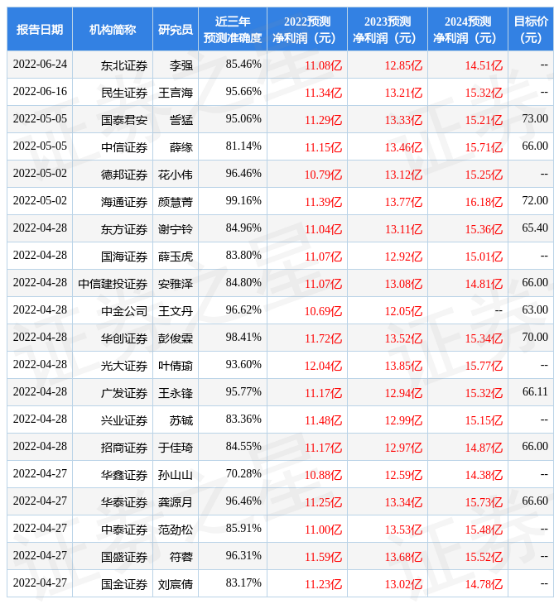Screen dimensions: 554x604
Task: Select the 研究员 column header
Action: point(175,29)
